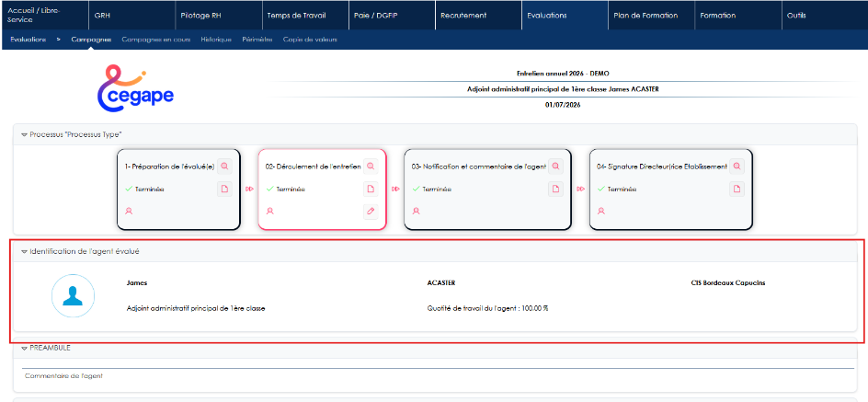Open magnifier icon on Notification et commentaire card
The height and width of the screenshot is (402, 868).
[x=555, y=166]
